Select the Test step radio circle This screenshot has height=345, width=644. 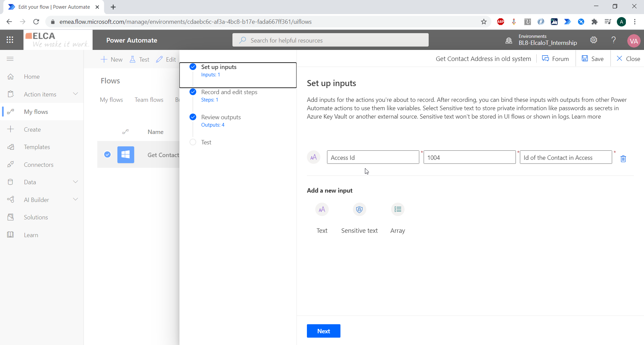coord(193,142)
